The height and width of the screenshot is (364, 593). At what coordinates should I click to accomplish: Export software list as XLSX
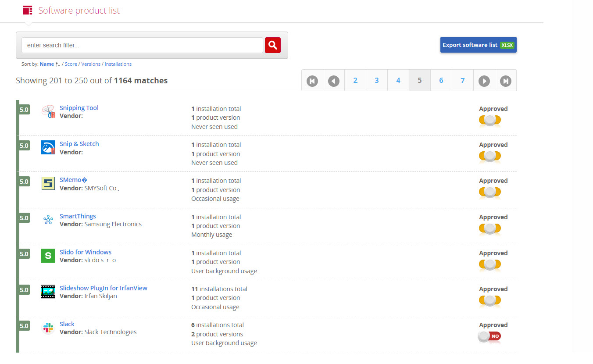[478, 45]
